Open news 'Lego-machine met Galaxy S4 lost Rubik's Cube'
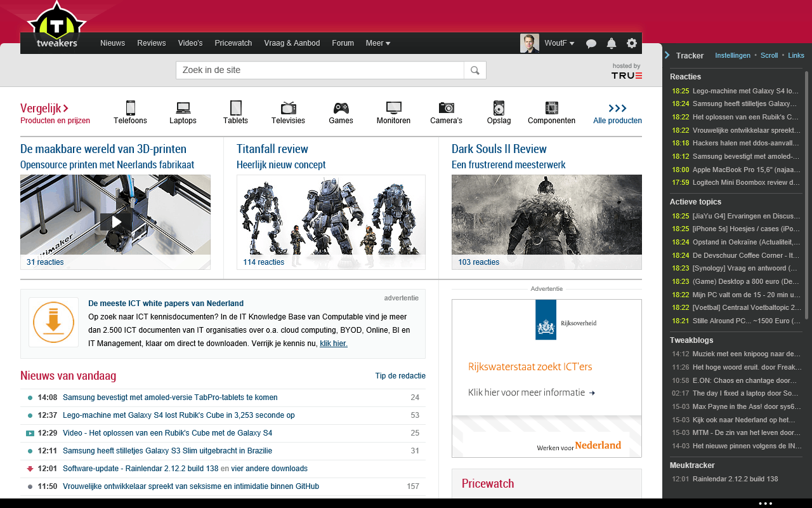 click(179, 415)
